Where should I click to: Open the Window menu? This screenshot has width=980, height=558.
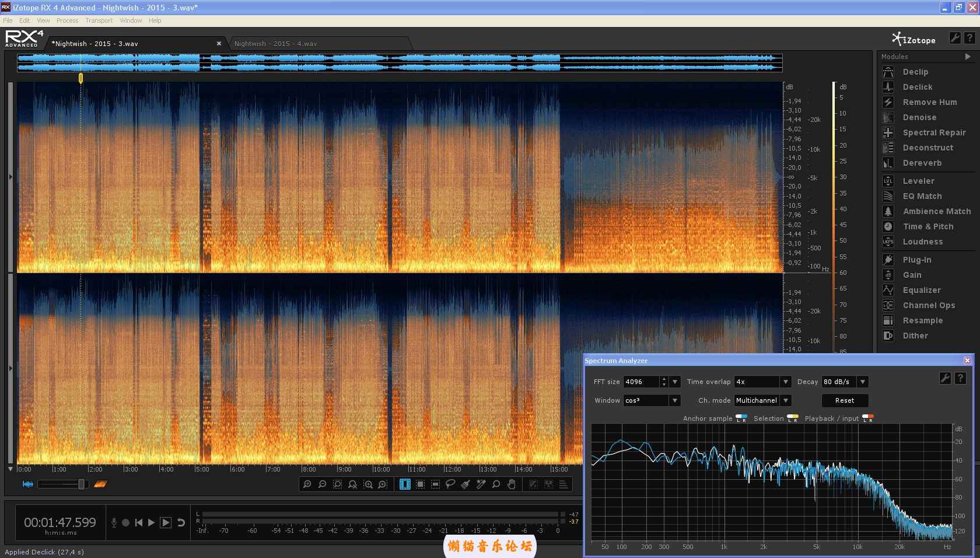click(131, 20)
